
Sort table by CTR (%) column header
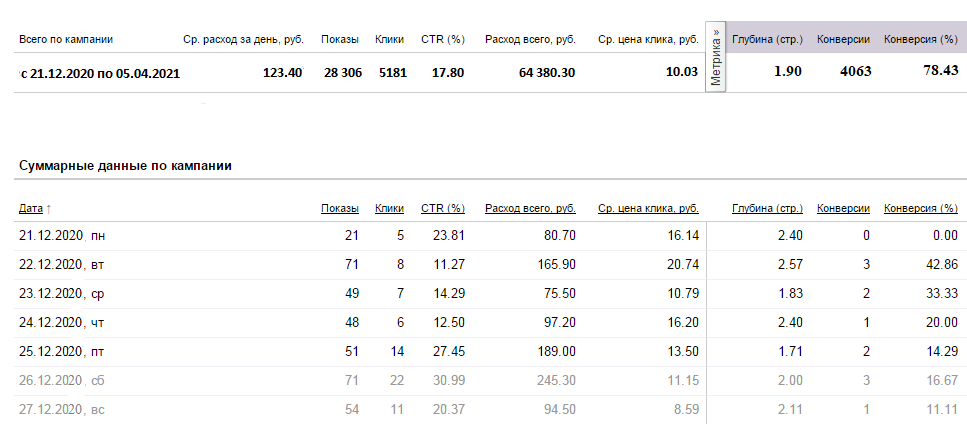coord(443,209)
